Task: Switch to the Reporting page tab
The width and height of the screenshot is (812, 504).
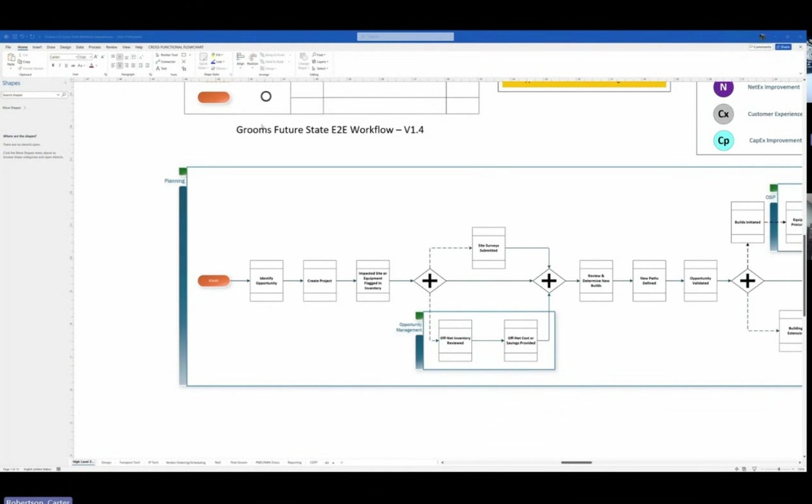Action: [x=294, y=462]
